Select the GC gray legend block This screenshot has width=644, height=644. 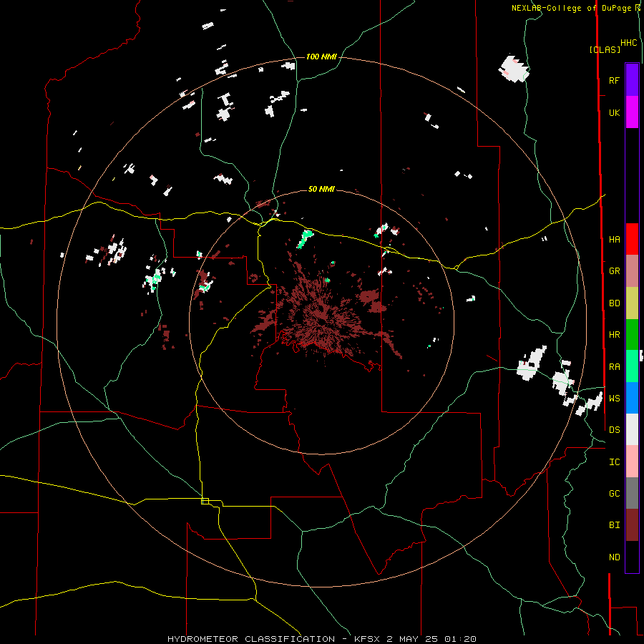(632, 493)
